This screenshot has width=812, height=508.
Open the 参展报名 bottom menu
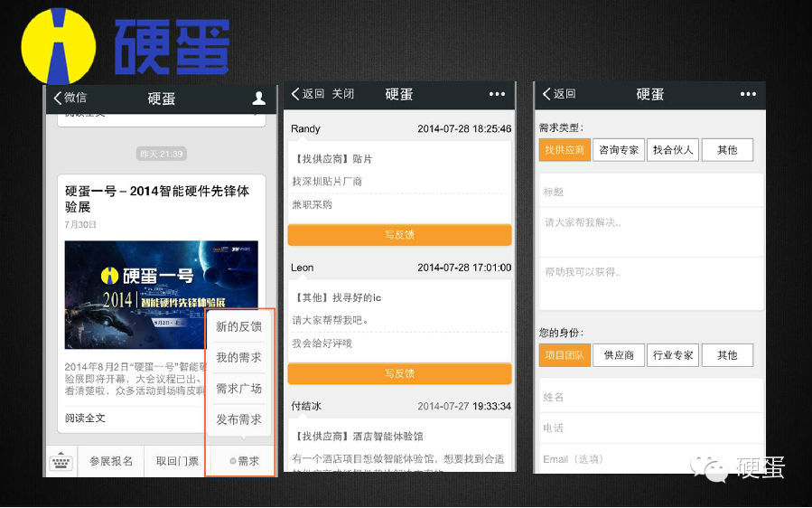click(x=111, y=461)
